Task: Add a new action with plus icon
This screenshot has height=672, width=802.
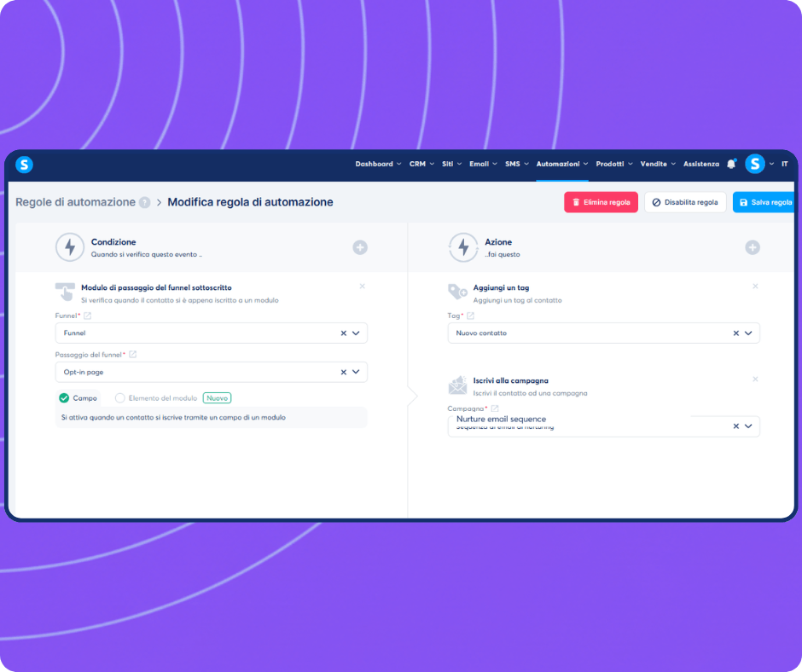Action: 753,247
